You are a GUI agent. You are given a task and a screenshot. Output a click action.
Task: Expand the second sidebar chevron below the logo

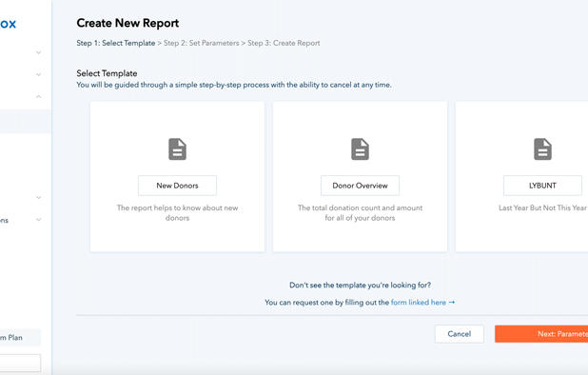click(39, 74)
